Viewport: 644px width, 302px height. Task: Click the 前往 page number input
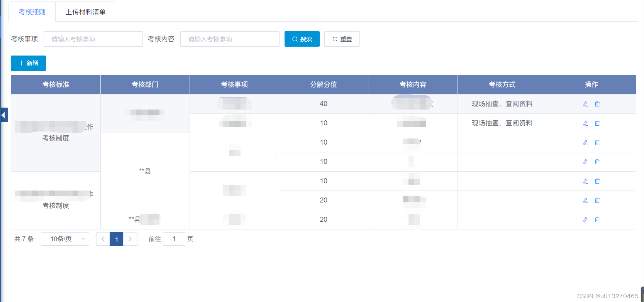point(174,239)
